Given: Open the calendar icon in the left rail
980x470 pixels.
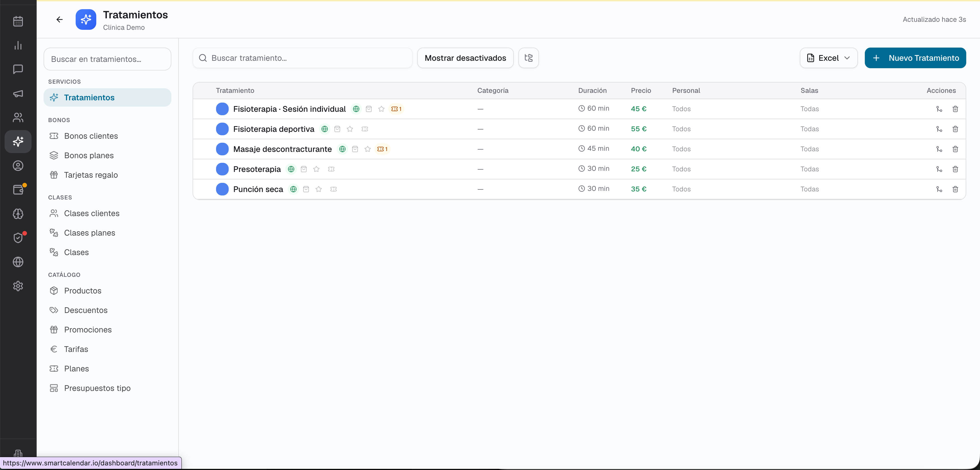Looking at the screenshot, I should 18,21.
